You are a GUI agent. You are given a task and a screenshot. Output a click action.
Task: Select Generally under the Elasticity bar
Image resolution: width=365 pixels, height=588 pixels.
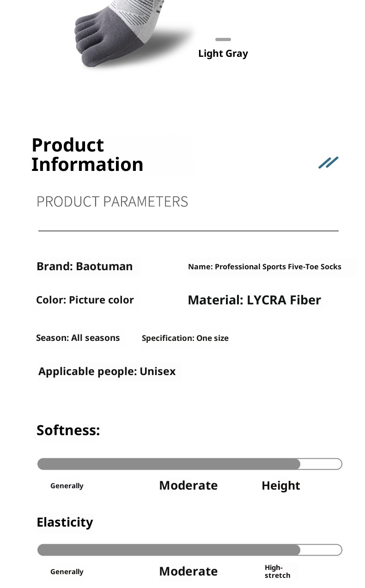coord(67,572)
